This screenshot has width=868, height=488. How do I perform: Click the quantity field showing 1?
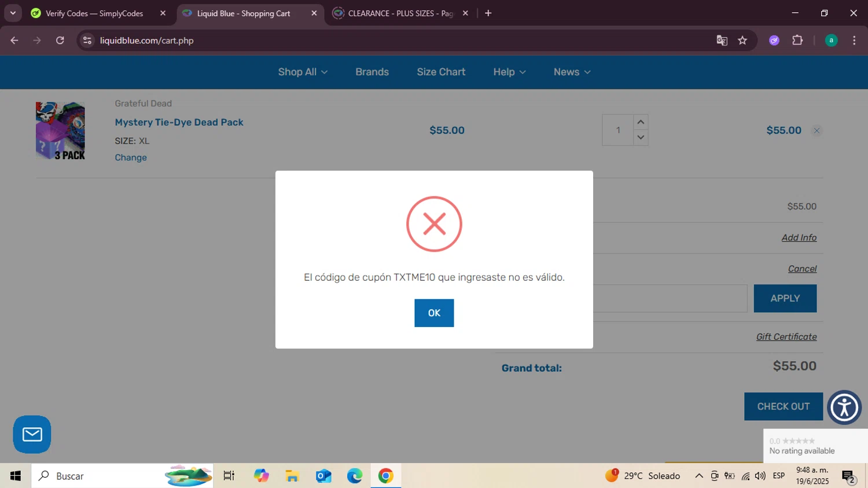[x=618, y=130]
